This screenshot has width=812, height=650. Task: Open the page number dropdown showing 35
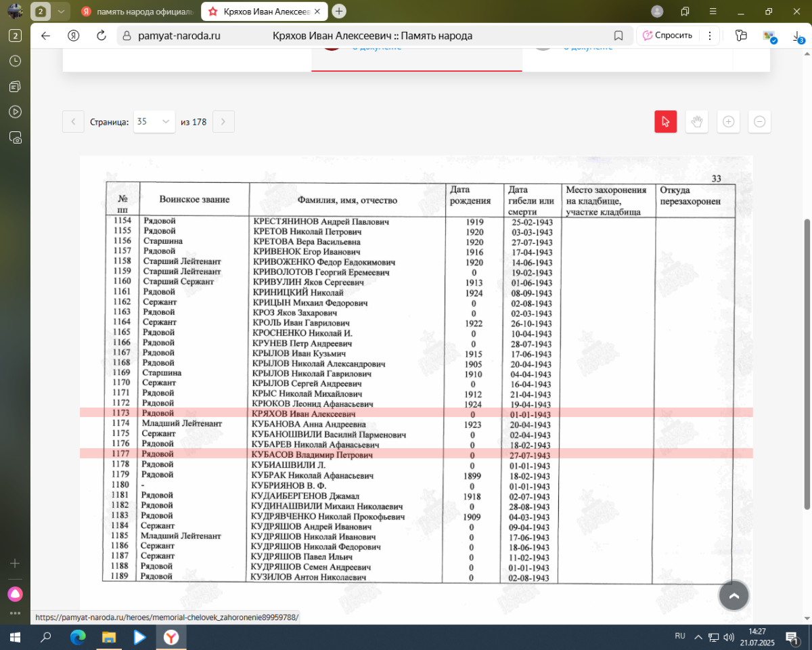click(154, 122)
